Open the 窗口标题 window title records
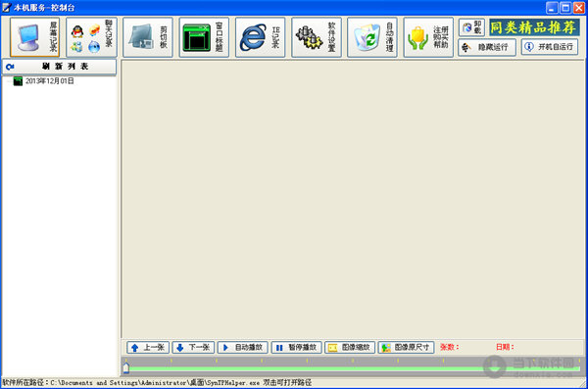This screenshot has height=389, width=588. pos(204,37)
